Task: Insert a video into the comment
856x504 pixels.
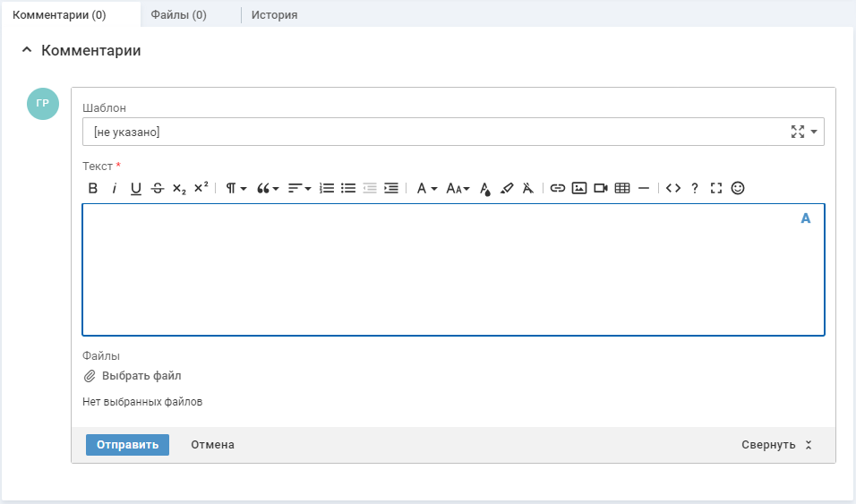Action: (601, 188)
